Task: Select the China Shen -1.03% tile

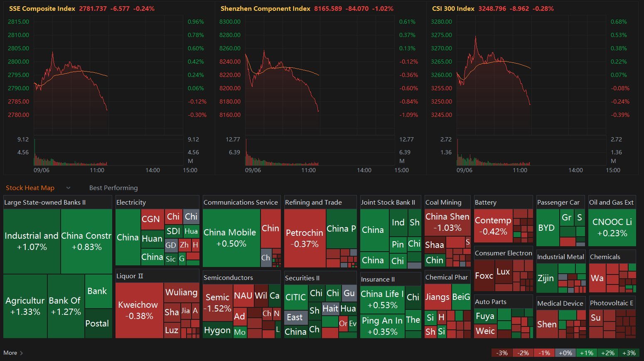Action: (x=447, y=222)
